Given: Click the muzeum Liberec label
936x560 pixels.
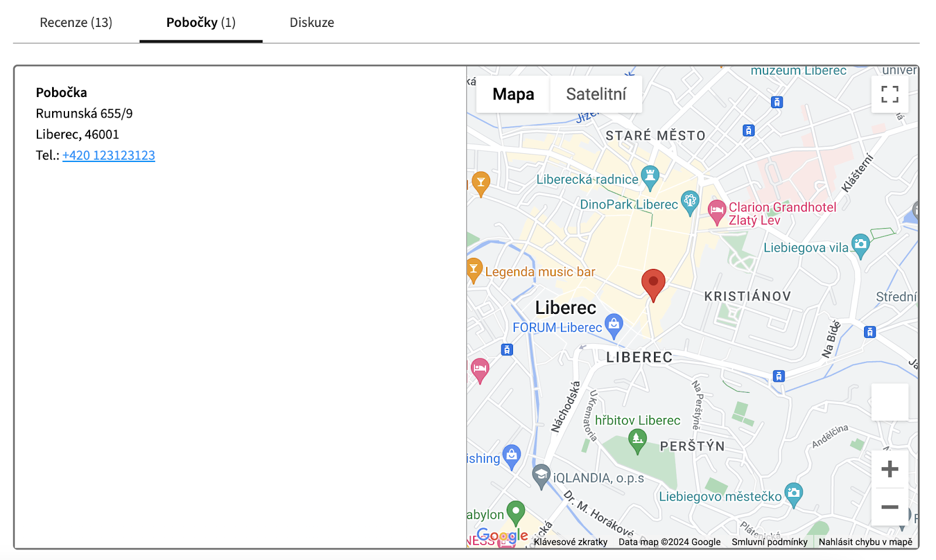Looking at the screenshot, I should [x=799, y=71].
